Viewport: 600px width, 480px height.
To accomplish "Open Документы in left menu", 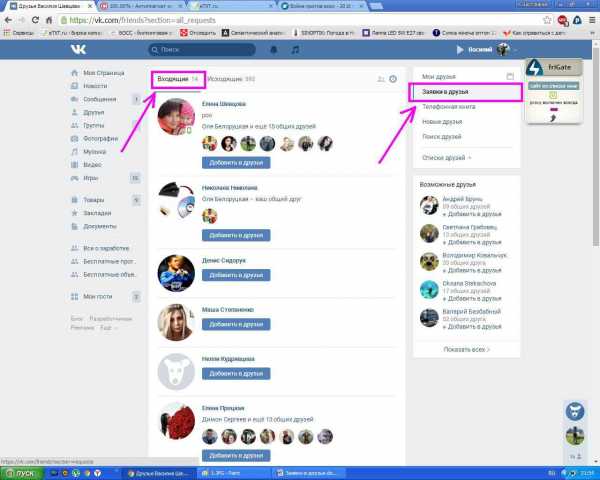I will [x=99, y=226].
